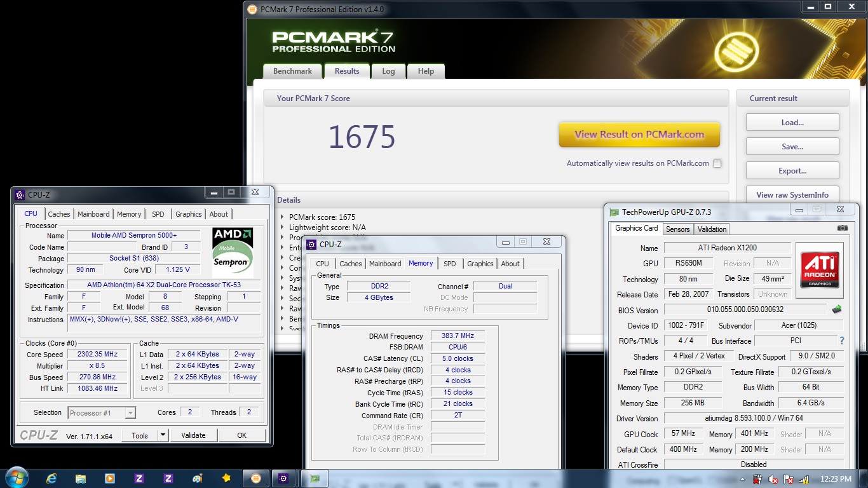868x488 pixels.
Task: Select Graphics Card tab in GPU-Z
Action: click(x=637, y=228)
